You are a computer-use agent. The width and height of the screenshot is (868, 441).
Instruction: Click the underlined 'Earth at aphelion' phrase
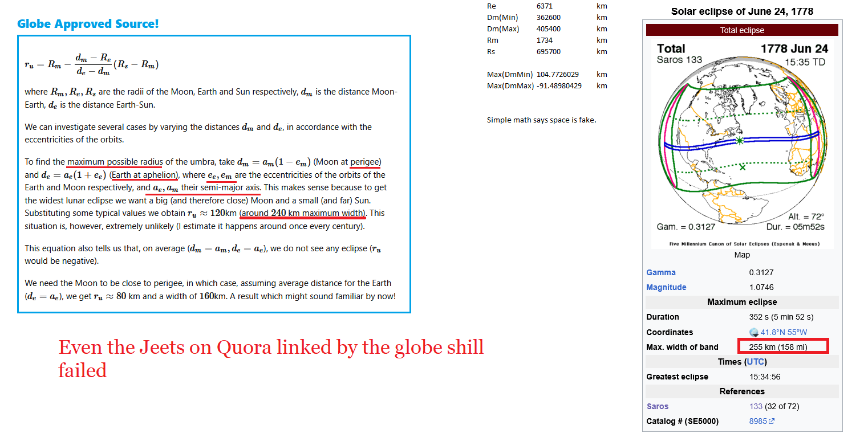(x=144, y=175)
